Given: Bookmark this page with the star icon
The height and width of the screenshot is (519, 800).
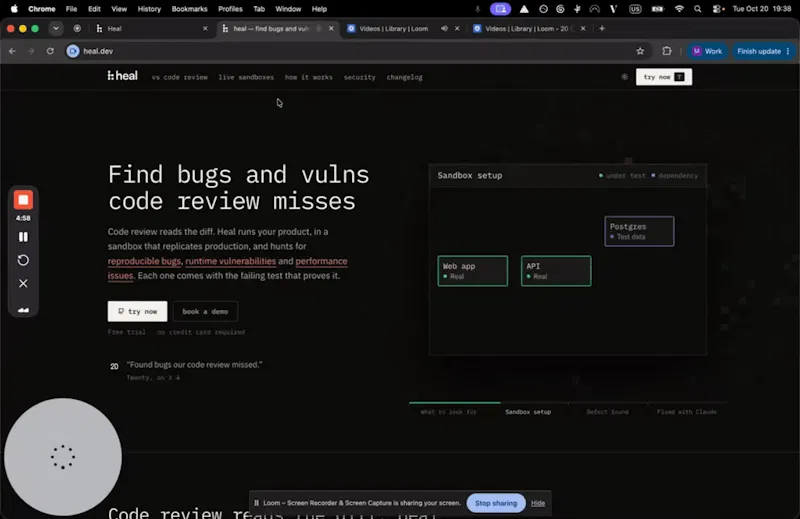Looking at the screenshot, I should pos(640,51).
